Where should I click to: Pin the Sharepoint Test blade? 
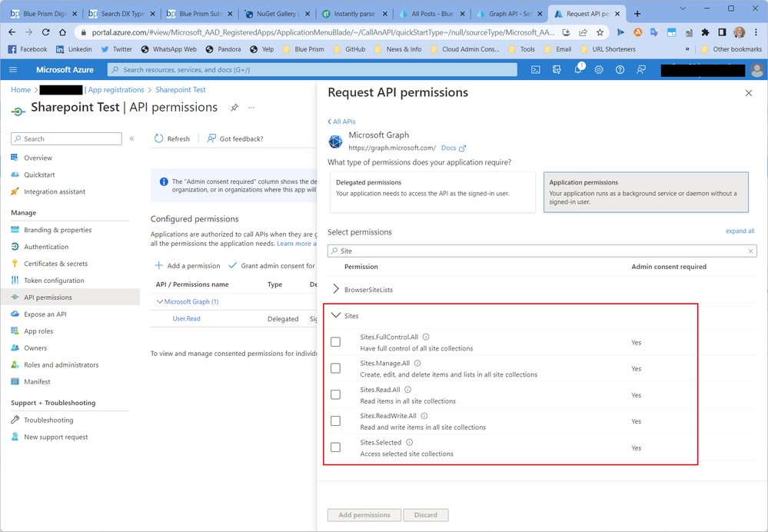click(x=234, y=108)
